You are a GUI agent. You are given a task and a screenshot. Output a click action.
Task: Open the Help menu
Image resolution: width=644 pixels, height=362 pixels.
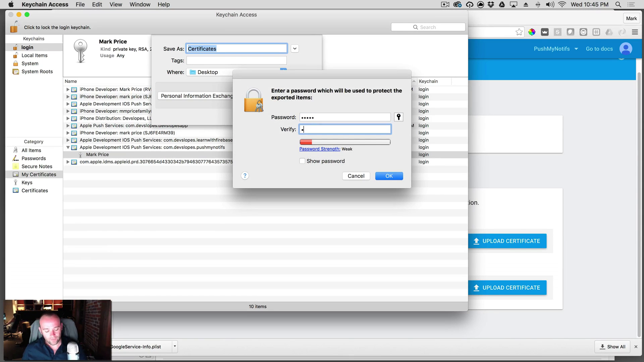[164, 4]
